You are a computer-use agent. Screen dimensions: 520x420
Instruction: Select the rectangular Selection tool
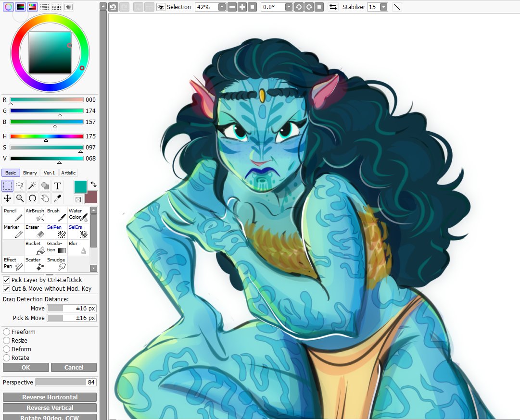click(x=8, y=186)
